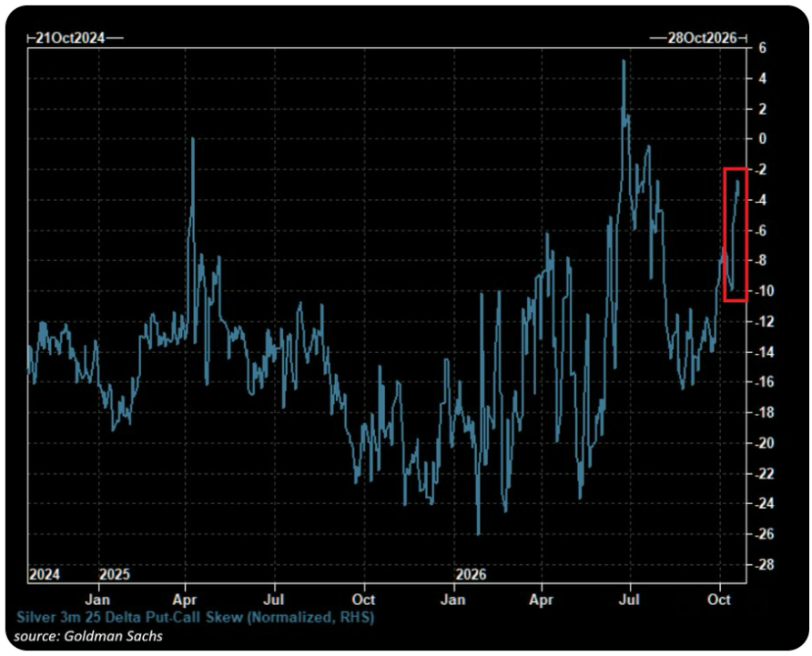Click the "source: Goldman Sachs" caption

pos(88,636)
